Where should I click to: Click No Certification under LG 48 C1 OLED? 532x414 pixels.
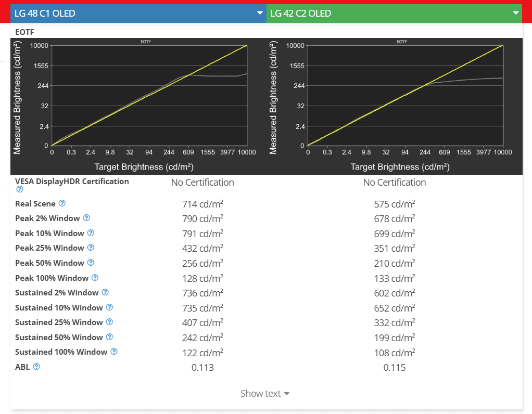click(x=202, y=183)
